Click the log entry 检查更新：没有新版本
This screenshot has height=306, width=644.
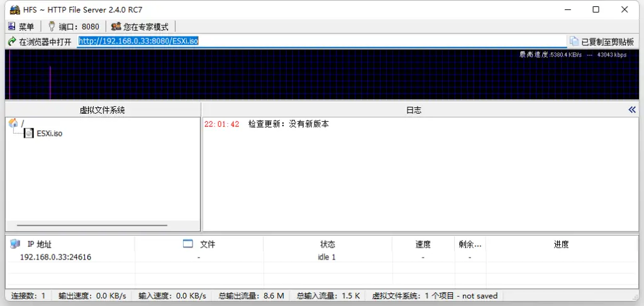[x=288, y=124]
